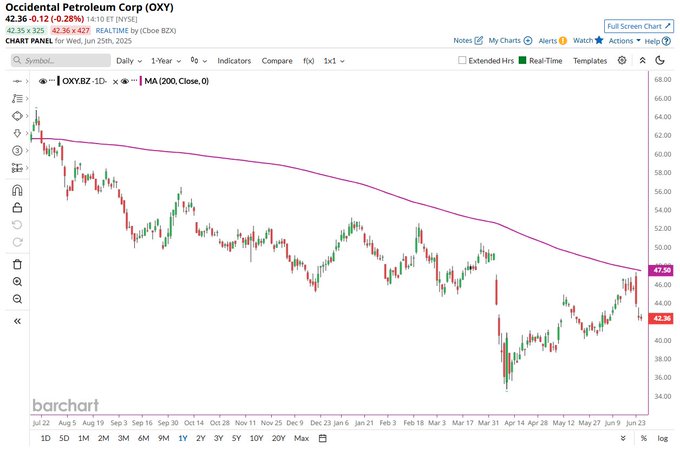Click the Full Screen Chart button
680x449 pixels.
(x=638, y=25)
